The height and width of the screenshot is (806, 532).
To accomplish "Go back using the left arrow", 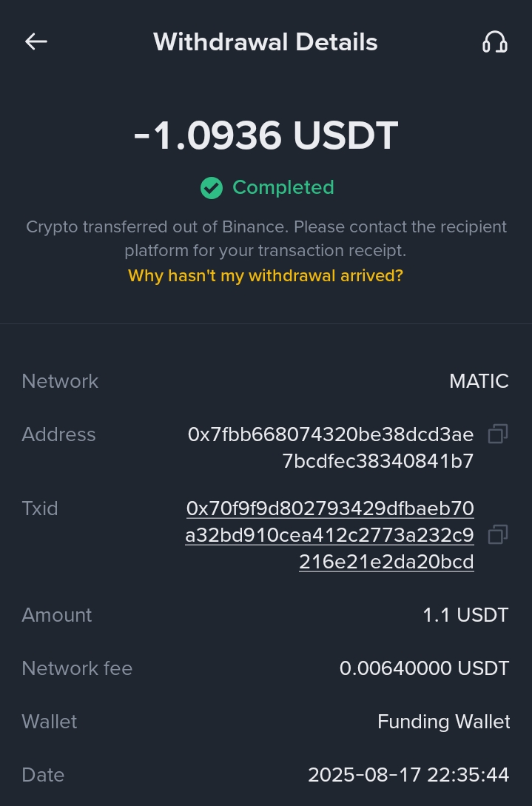I will click(36, 42).
